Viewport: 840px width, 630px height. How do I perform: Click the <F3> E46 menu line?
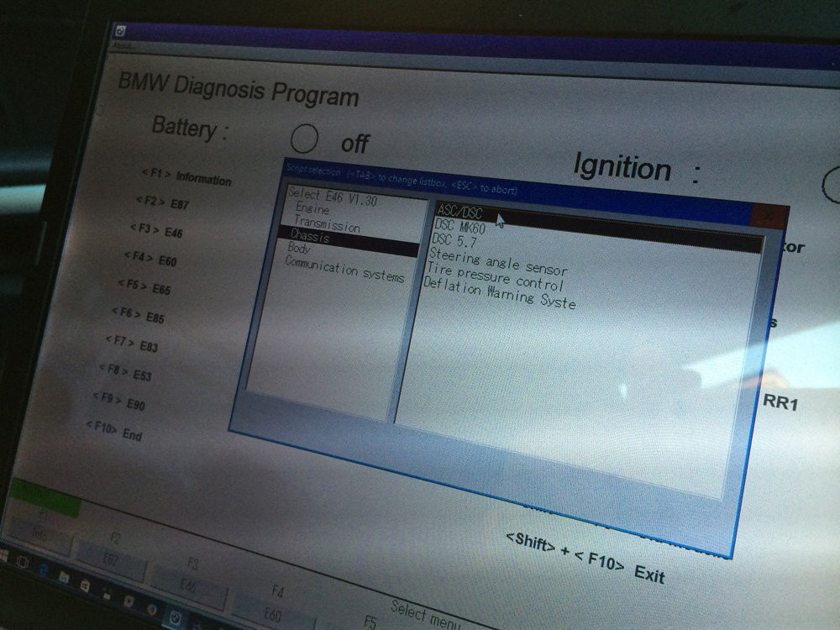coord(156,230)
